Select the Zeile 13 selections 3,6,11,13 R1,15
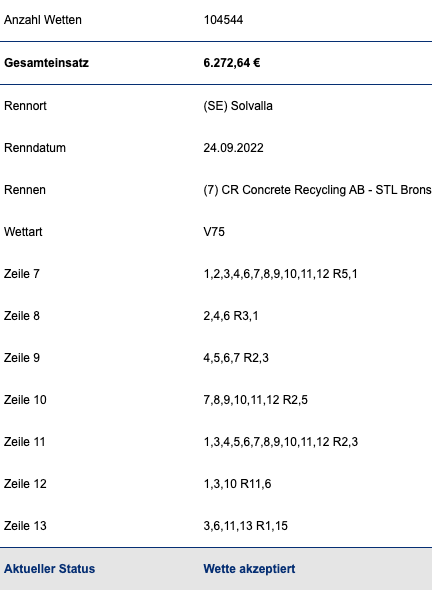432x590 pixels. (x=245, y=526)
